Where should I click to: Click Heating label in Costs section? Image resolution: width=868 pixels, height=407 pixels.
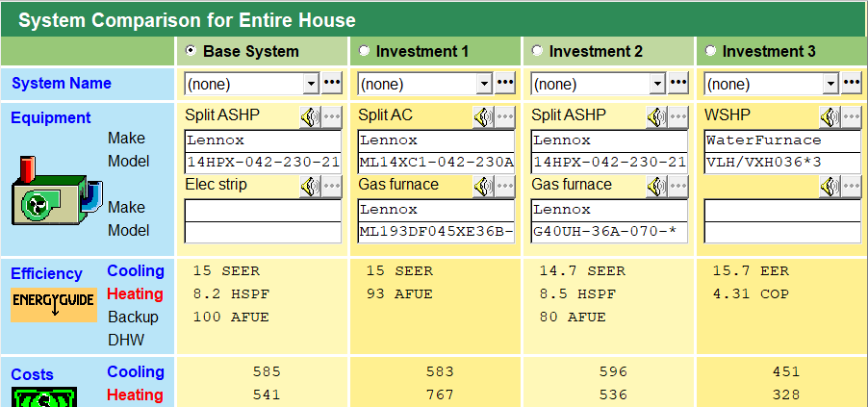click(135, 394)
